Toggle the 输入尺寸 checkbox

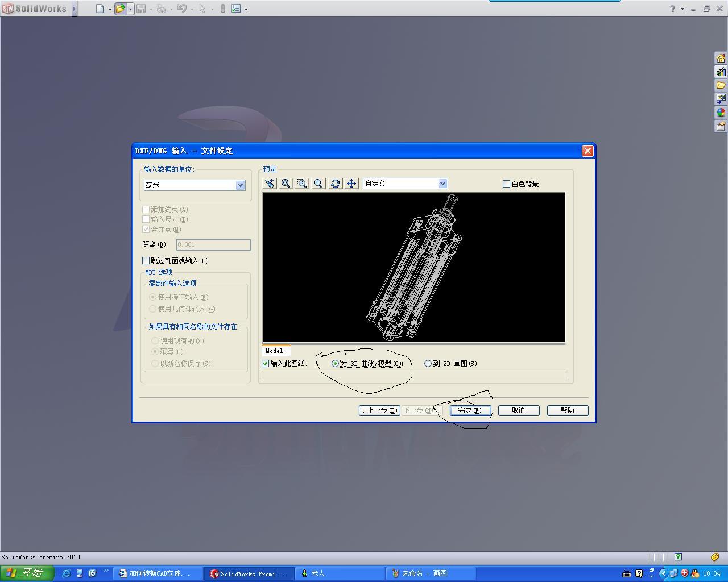(x=146, y=219)
